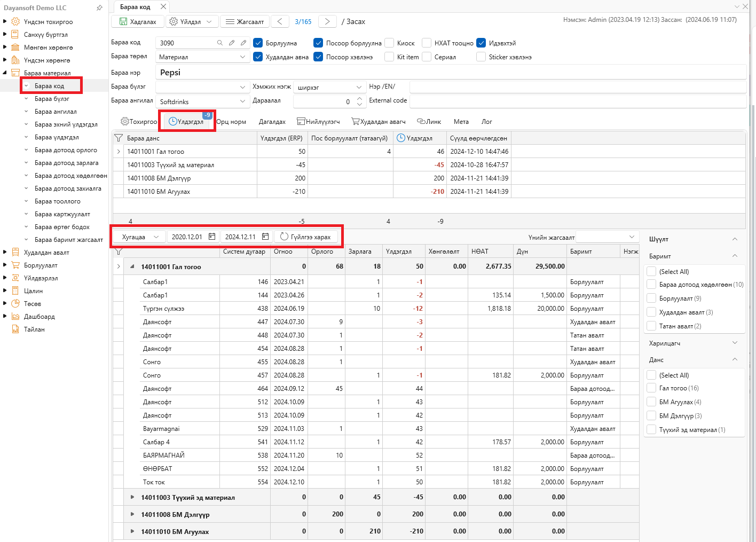The width and height of the screenshot is (756, 542).
Task: Switch to the Даралдах tab
Action: (272, 122)
